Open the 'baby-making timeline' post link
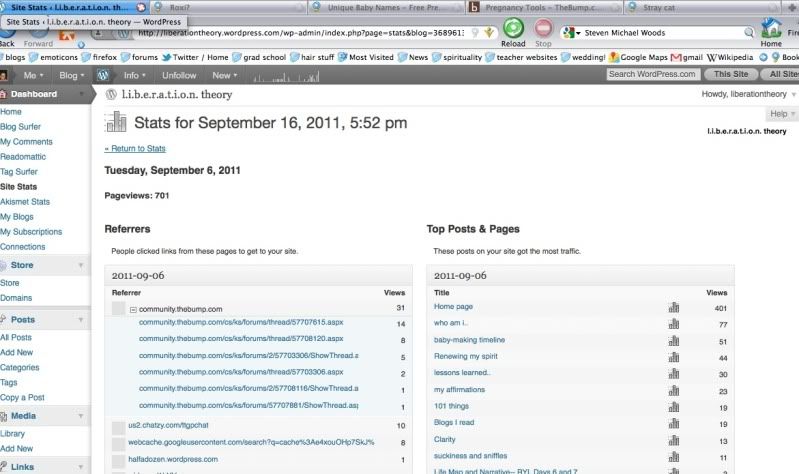Image resolution: width=799 pixels, height=474 pixels. 469,340
